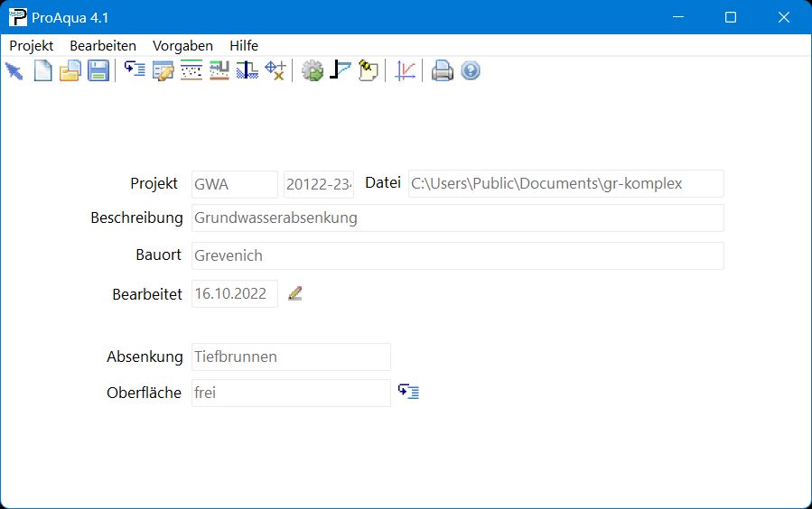
Task: Open a project via the folder icon
Action: tap(70, 71)
